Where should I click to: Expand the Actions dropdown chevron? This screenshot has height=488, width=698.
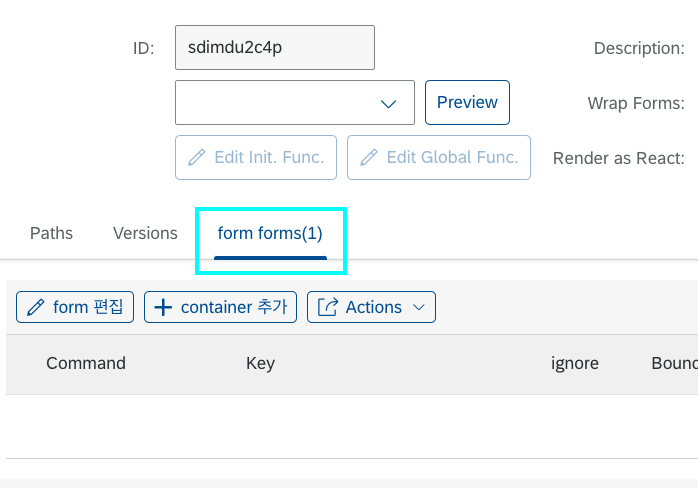pos(419,307)
